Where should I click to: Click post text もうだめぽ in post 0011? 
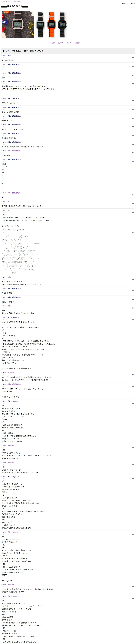(x=6, y=156)
